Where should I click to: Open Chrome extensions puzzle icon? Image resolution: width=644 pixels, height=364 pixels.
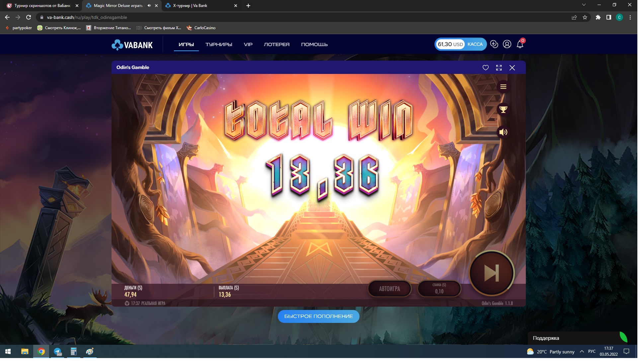coord(598,17)
